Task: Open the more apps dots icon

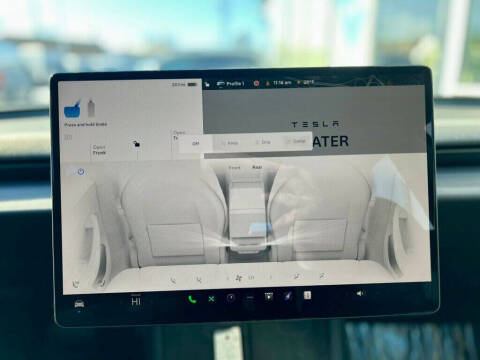Action: [250, 297]
